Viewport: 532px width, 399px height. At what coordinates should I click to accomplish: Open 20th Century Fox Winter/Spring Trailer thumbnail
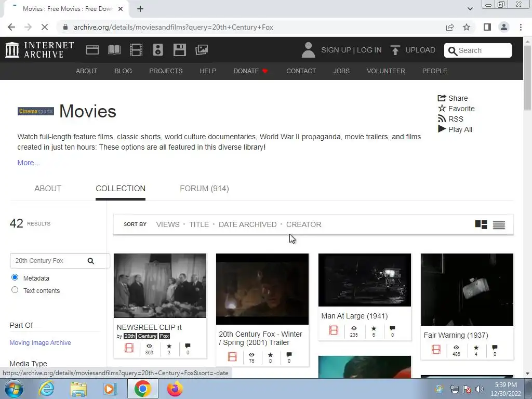[x=262, y=289]
